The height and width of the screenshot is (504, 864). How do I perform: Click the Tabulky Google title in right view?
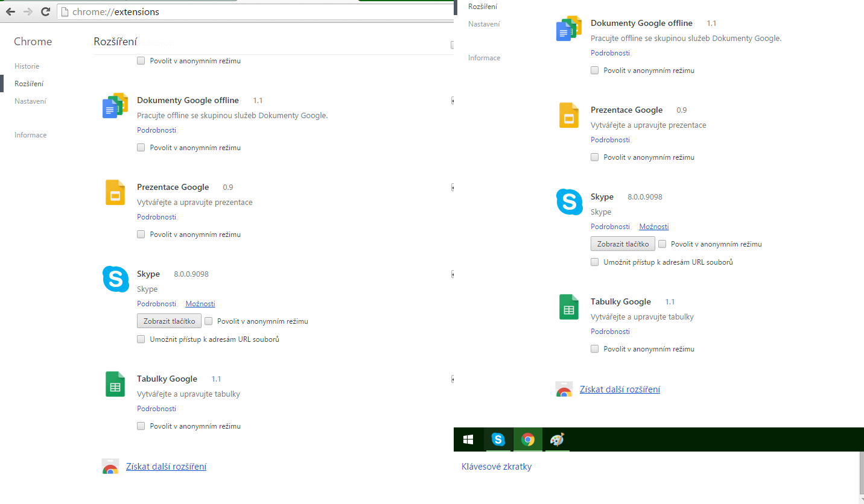[x=621, y=302]
